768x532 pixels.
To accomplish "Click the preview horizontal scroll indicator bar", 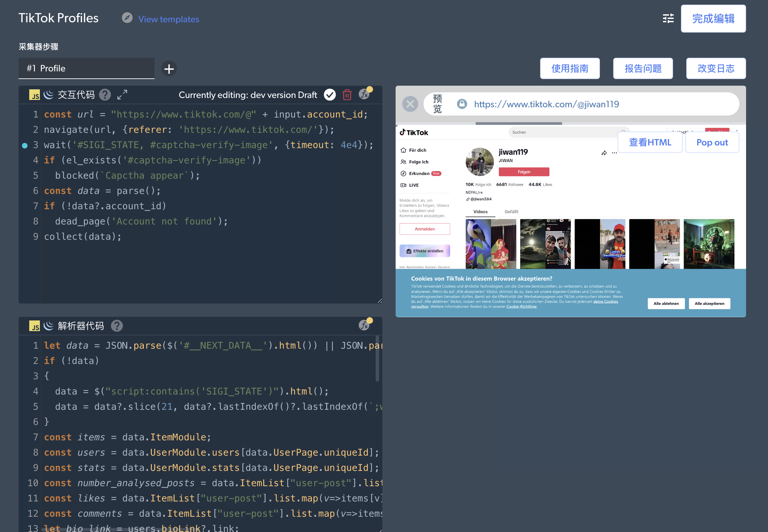I will click(x=518, y=124).
